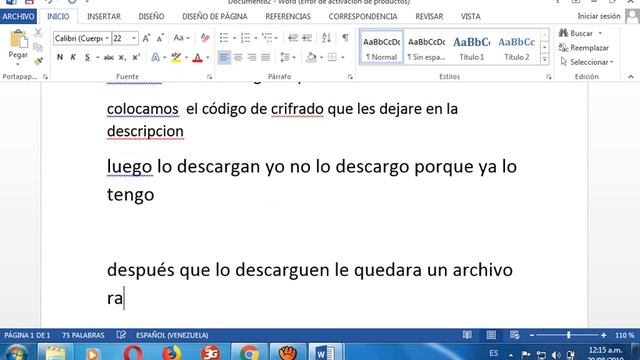Align text right
The height and width of the screenshot is (360, 640).
point(252,58)
